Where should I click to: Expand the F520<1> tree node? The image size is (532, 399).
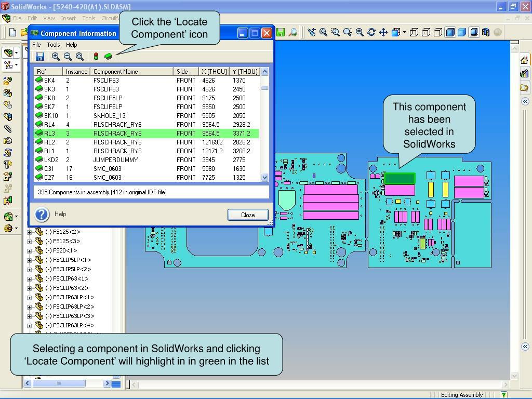(x=29, y=251)
